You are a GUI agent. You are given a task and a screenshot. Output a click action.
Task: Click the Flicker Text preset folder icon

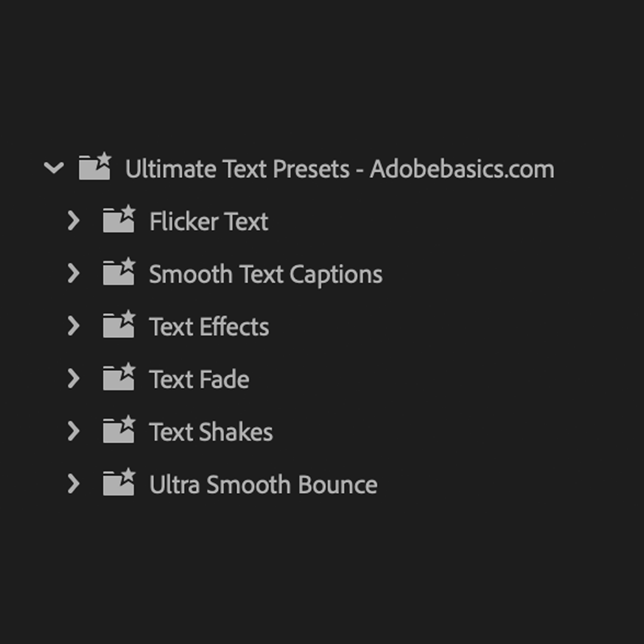[x=119, y=221]
